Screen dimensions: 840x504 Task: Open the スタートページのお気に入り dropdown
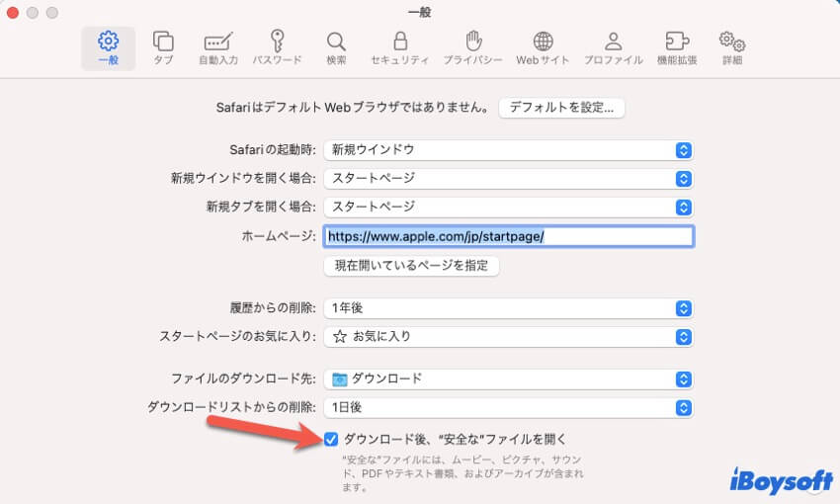pyautogui.click(x=508, y=336)
